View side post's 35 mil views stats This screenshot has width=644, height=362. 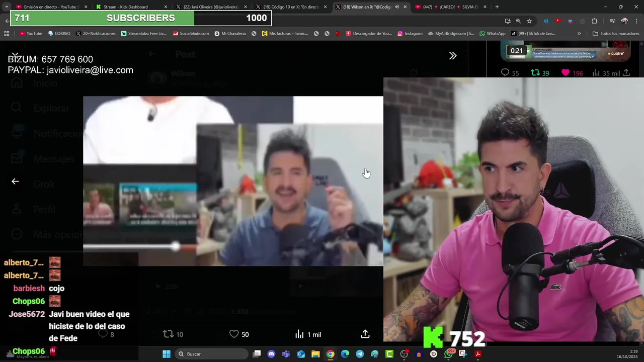606,73
